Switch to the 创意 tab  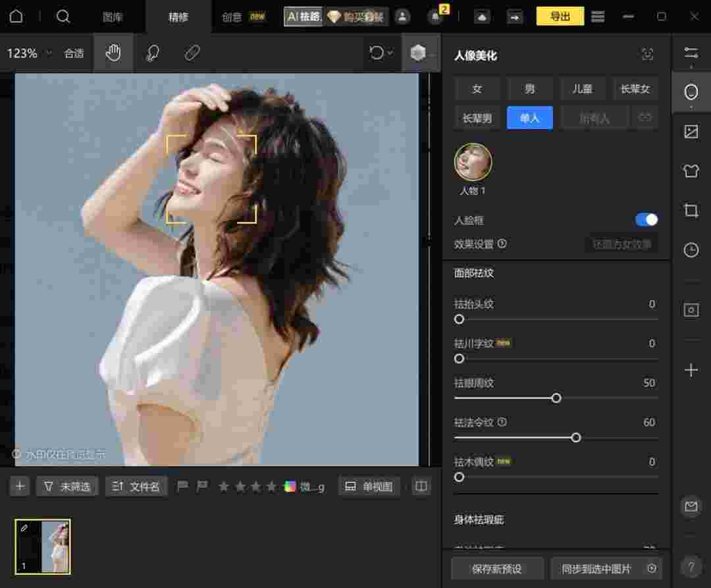(231, 16)
